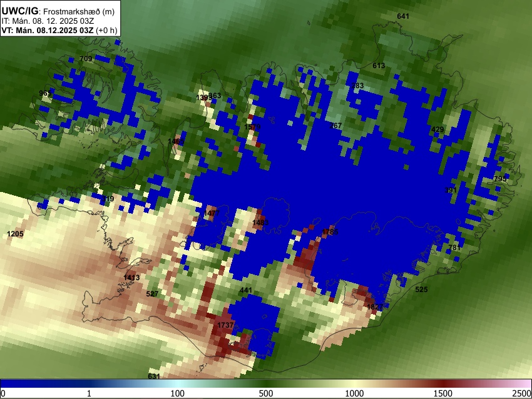
Task: Click the 613 value label
Action: tap(379, 66)
